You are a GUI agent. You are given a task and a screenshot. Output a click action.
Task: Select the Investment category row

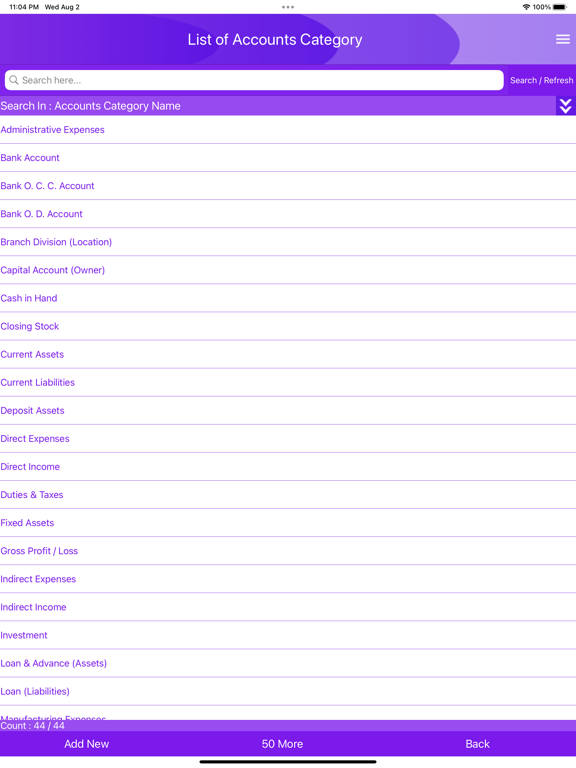click(x=288, y=635)
